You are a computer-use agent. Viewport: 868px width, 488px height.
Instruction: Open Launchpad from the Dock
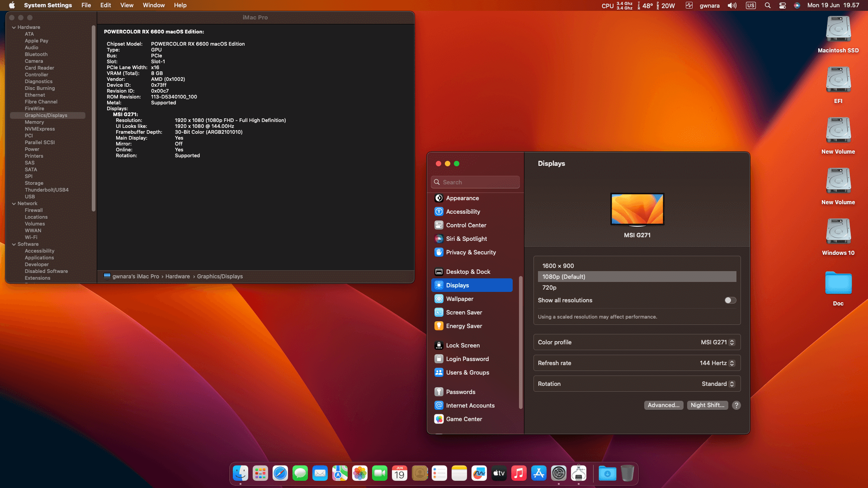(x=260, y=473)
